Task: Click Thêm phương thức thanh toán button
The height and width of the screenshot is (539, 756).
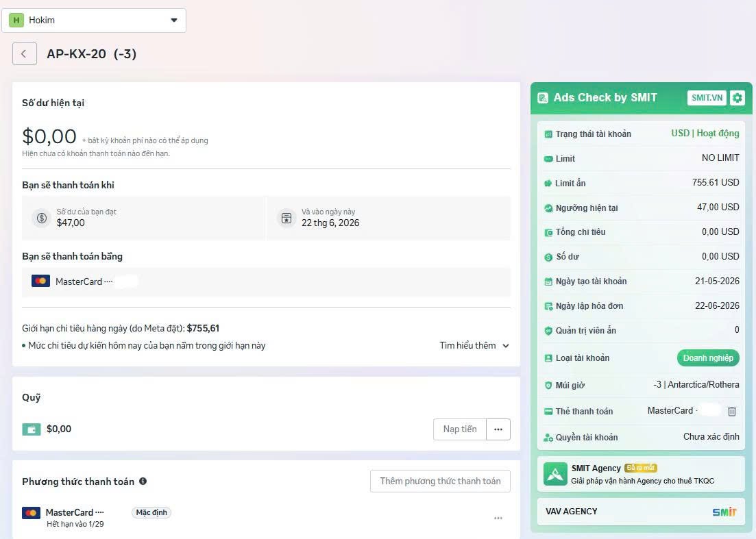Action: 440,481
